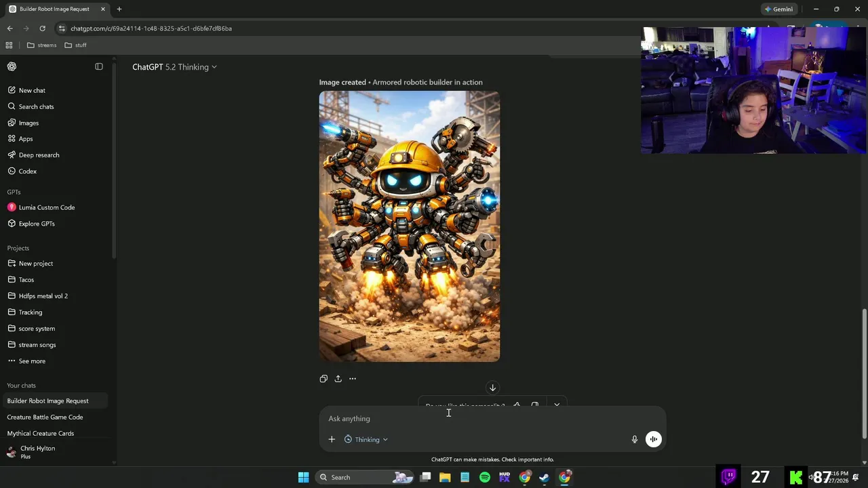The image size is (868, 488).
Task: Click the Your chats section header
Action: coord(22,386)
